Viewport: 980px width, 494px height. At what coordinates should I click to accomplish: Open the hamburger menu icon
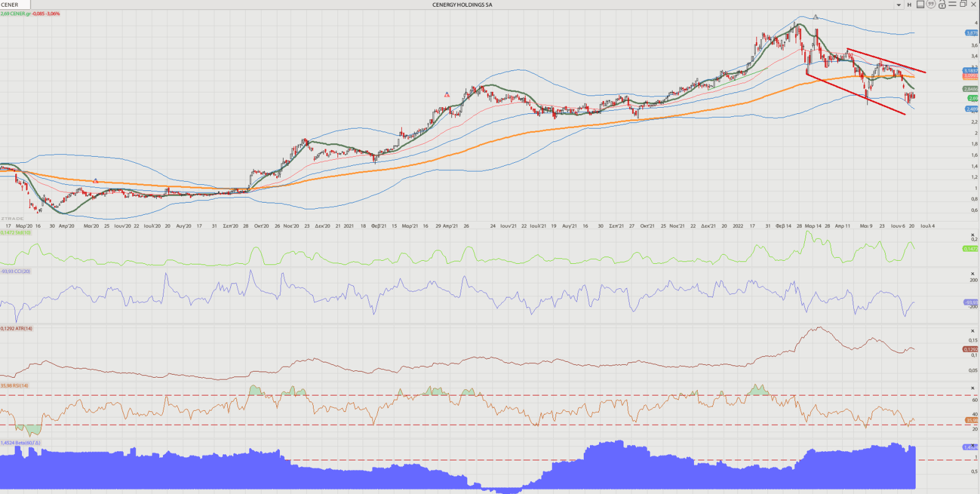point(952,4)
